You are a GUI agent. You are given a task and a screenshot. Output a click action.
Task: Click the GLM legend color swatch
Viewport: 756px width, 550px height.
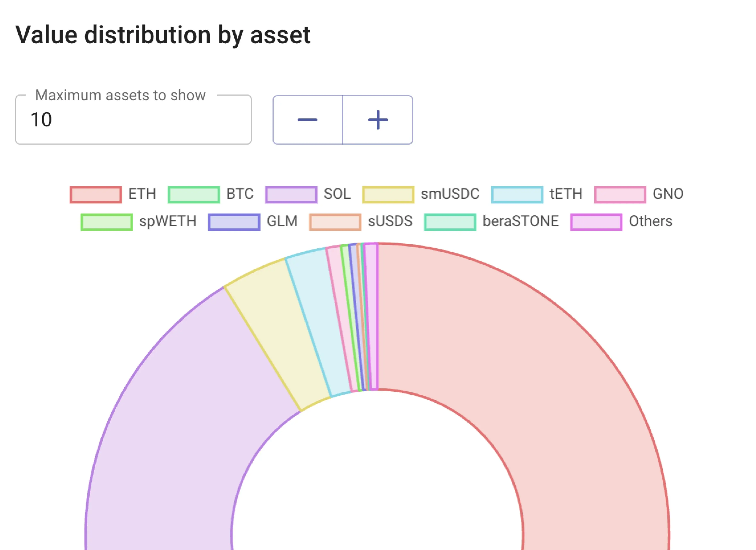234,221
